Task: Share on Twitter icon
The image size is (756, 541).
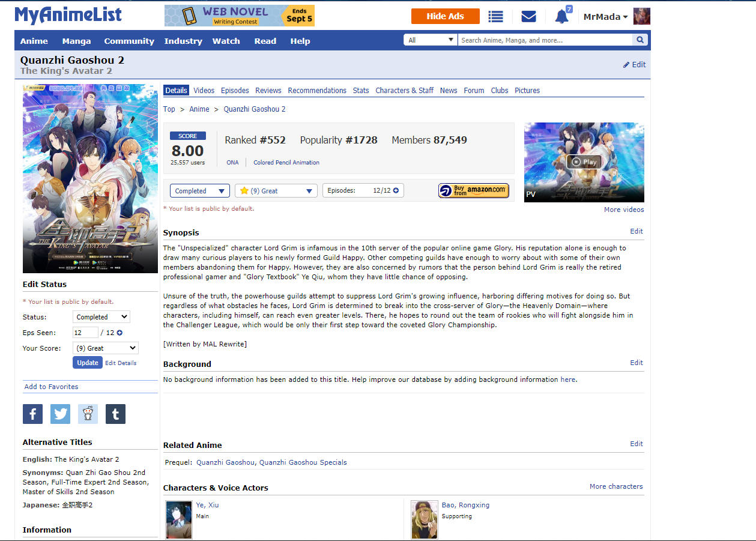Action: pos(60,414)
